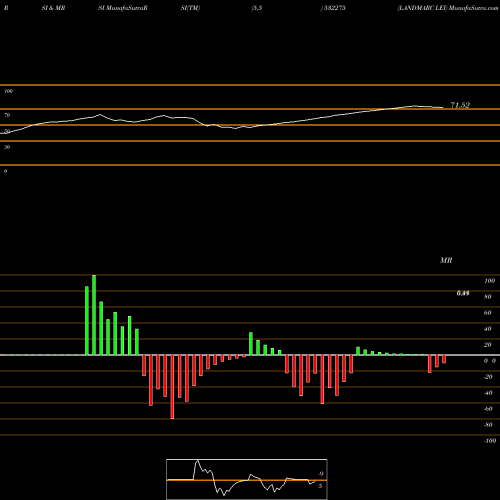Click the MR axis 60 label
The height and width of the screenshot is (500, 500).
click(488, 313)
